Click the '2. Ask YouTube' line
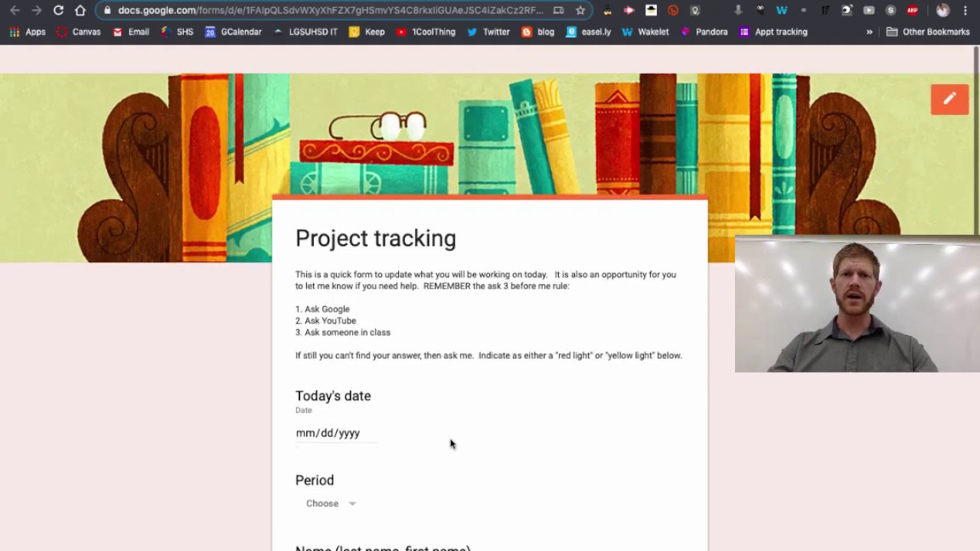The width and height of the screenshot is (980, 551). (x=325, y=321)
